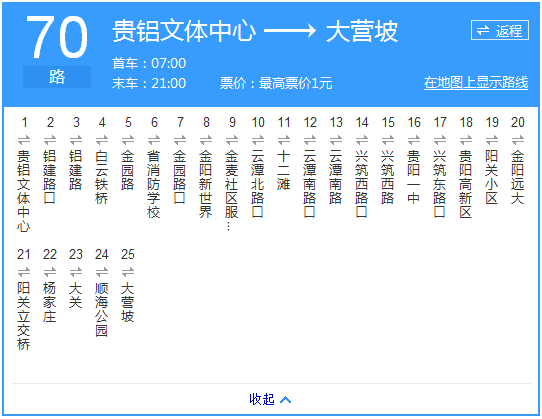Select stop 铝建路口
This screenshot has width=542, height=419.
[x=50, y=177]
